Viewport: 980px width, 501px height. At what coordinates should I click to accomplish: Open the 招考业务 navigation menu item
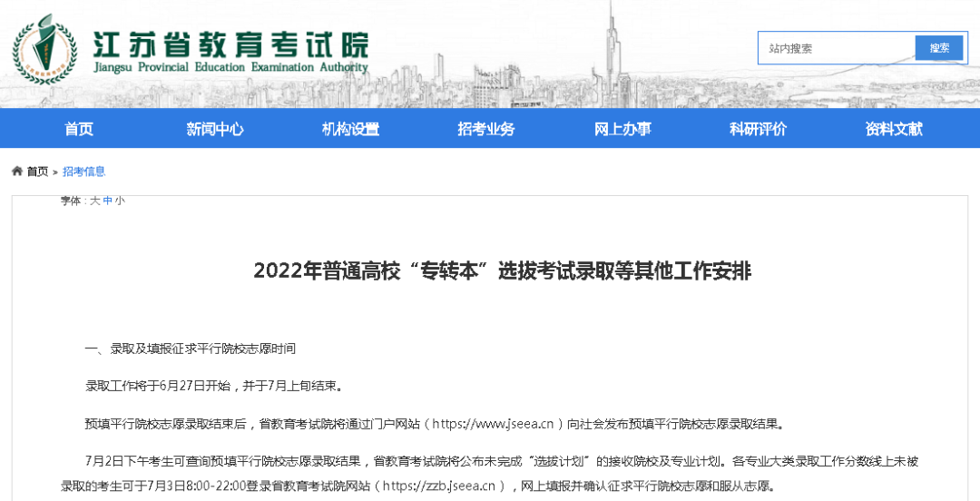(486, 129)
